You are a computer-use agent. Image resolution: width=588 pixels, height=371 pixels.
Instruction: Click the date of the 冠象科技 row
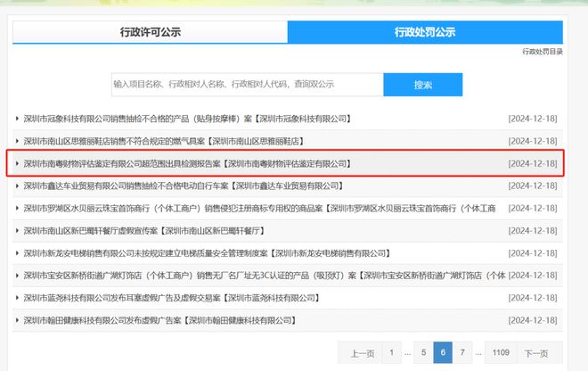point(533,119)
